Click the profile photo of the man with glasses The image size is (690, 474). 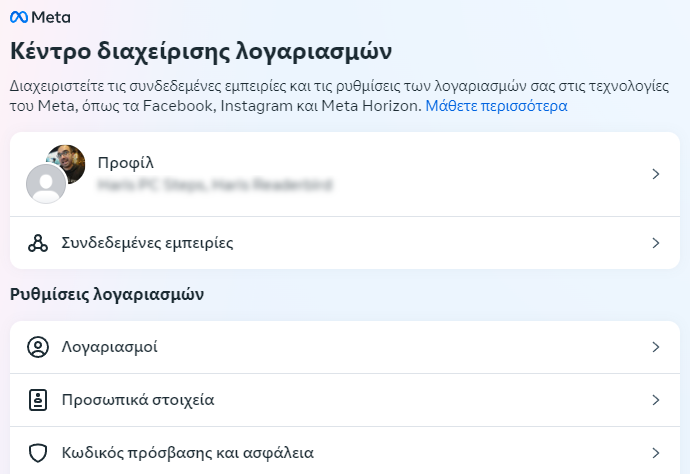pyautogui.click(x=68, y=162)
